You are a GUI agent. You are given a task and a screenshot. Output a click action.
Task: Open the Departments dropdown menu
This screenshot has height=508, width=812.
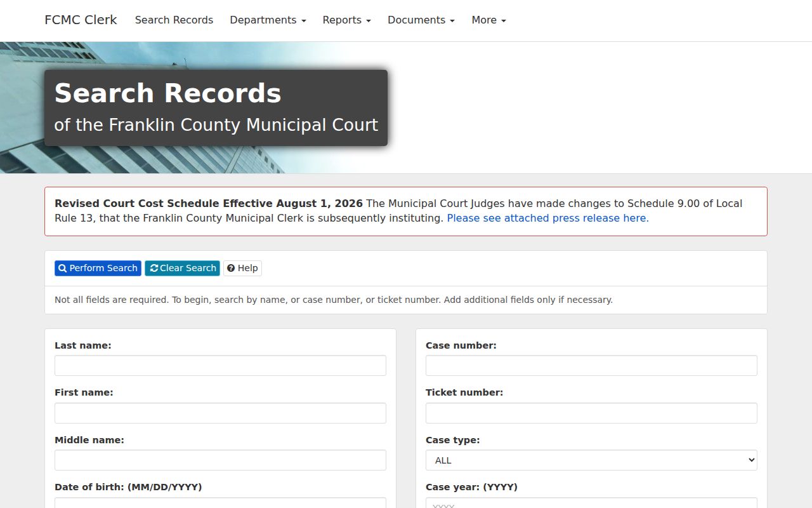268,20
